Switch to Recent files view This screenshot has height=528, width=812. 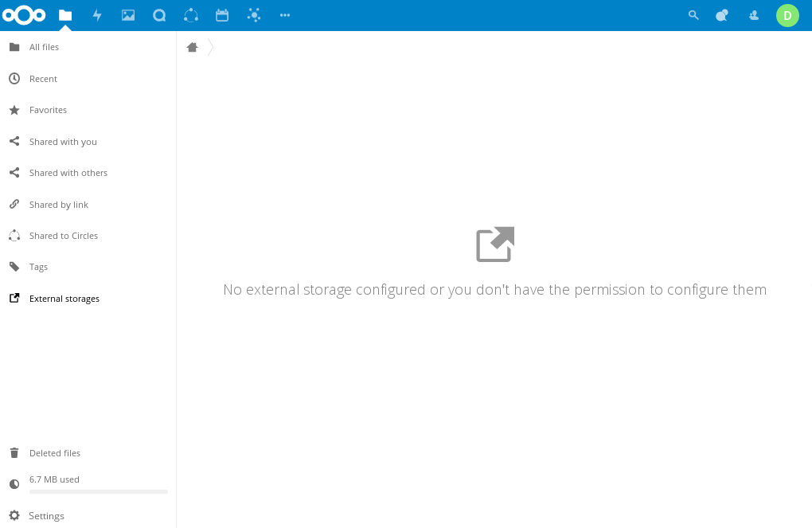point(44,78)
